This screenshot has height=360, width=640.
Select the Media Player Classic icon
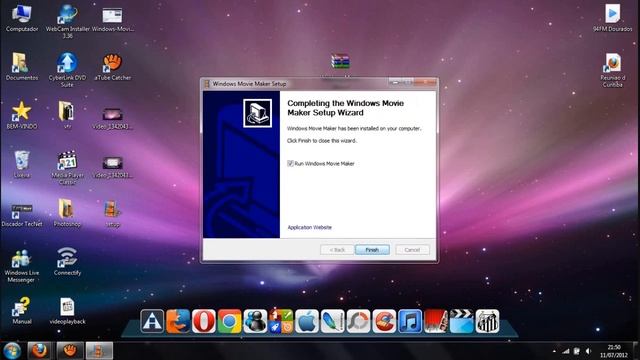tap(67, 167)
